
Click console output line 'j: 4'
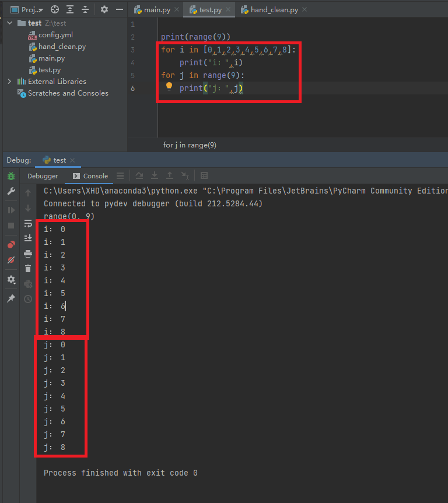click(x=54, y=396)
